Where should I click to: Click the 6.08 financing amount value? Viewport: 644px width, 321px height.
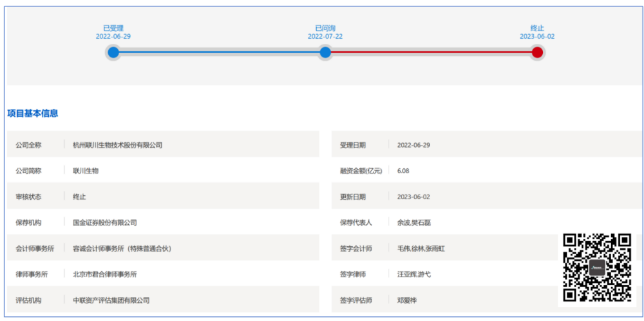pos(404,171)
